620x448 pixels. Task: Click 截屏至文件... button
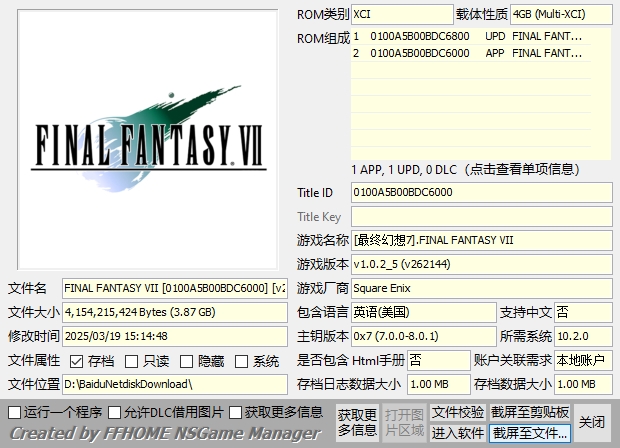coord(530,433)
